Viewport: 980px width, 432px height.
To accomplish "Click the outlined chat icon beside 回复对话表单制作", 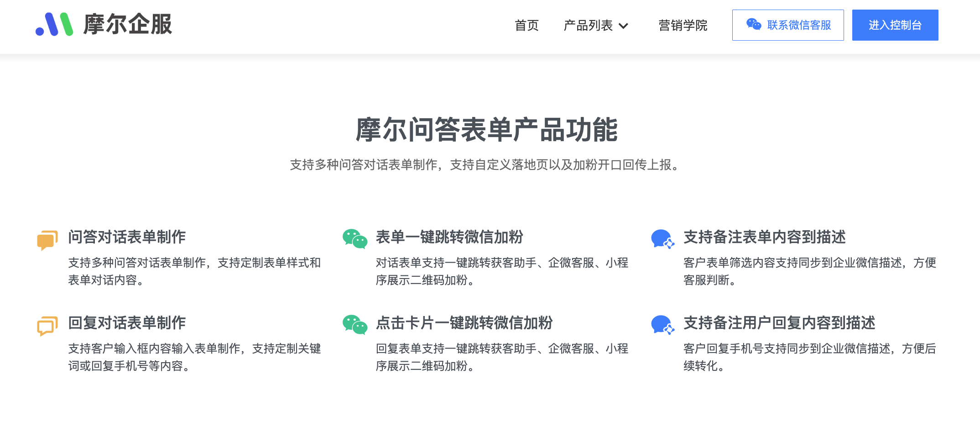I will pyautogui.click(x=47, y=326).
